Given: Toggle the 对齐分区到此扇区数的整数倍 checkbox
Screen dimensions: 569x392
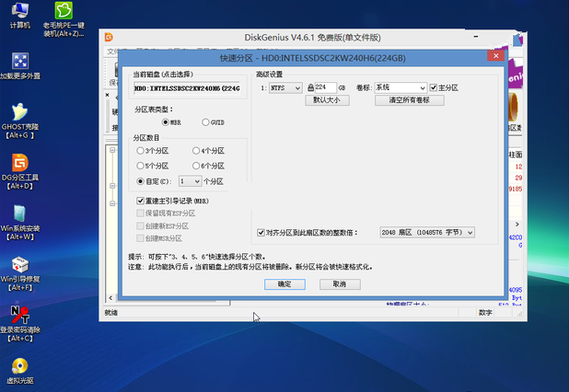Looking at the screenshot, I should (x=261, y=233).
